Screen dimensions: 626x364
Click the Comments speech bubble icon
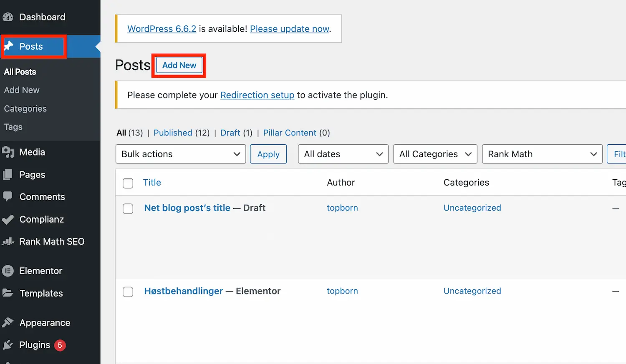8,196
